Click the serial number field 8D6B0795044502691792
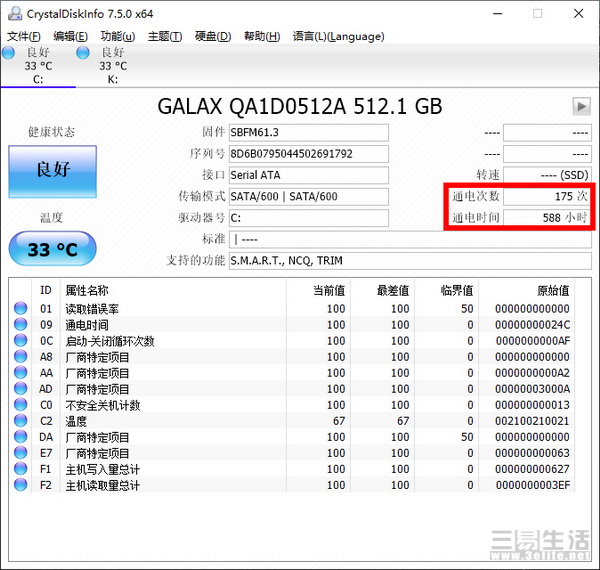This screenshot has height=570, width=600. [x=309, y=154]
